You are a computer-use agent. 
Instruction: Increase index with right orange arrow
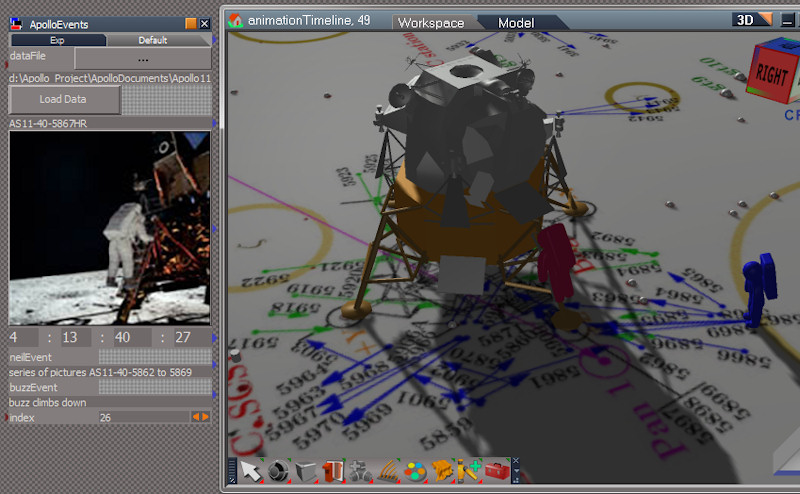pyautogui.click(x=205, y=417)
